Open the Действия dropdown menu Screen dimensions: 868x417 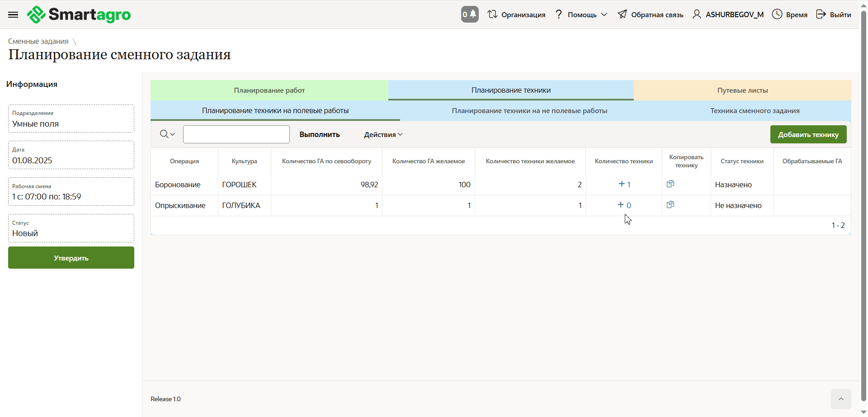[383, 135]
